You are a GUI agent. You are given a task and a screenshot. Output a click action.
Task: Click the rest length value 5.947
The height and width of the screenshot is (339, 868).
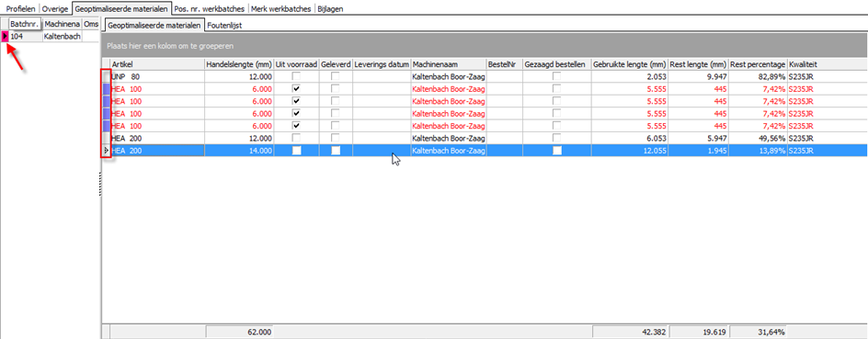point(716,138)
